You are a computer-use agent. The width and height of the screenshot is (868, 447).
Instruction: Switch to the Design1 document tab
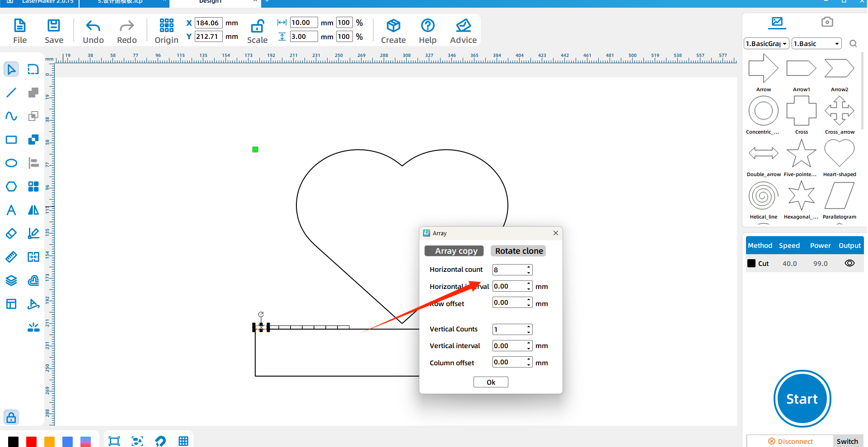click(211, 2)
